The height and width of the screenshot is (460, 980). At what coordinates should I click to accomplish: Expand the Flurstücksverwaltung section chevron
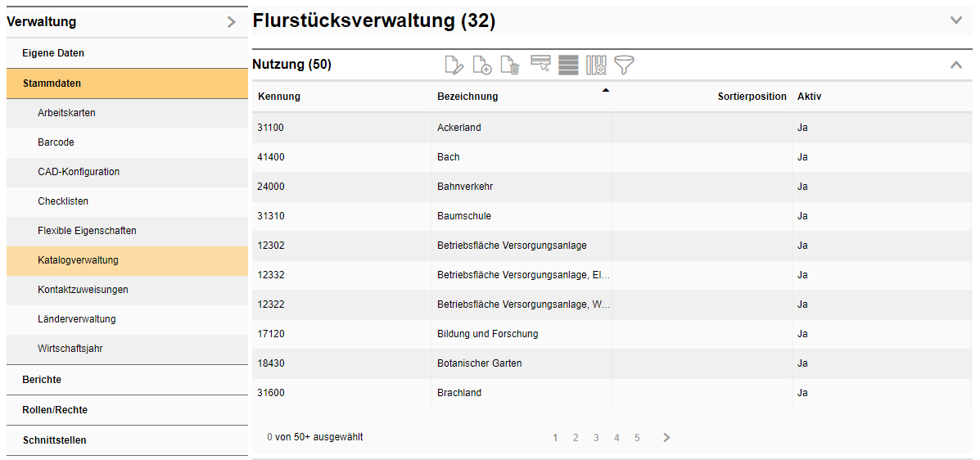(955, 20)
